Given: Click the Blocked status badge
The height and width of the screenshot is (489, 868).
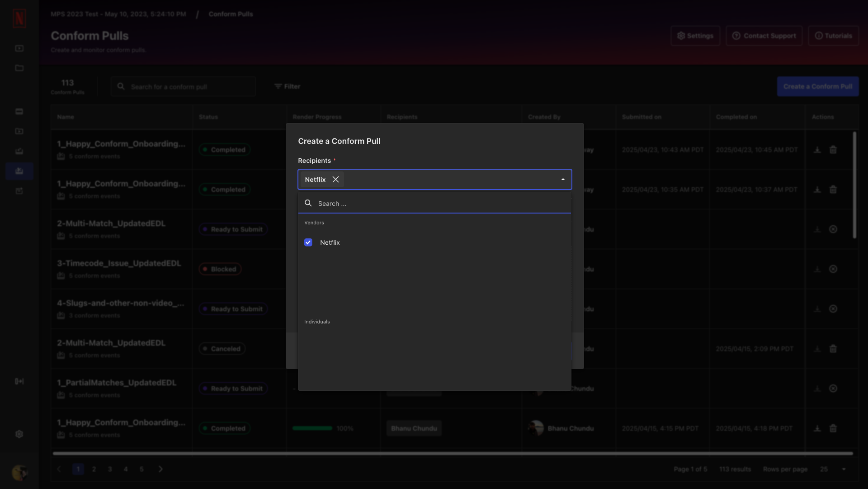Looking at the screenshot, I should pyautogui.click(x=220, y=269).
